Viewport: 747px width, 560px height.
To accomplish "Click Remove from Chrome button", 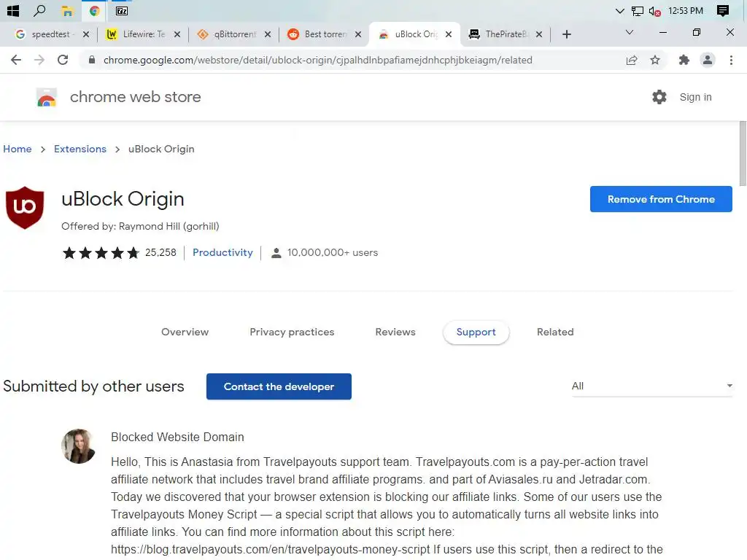I will point(661,199).
